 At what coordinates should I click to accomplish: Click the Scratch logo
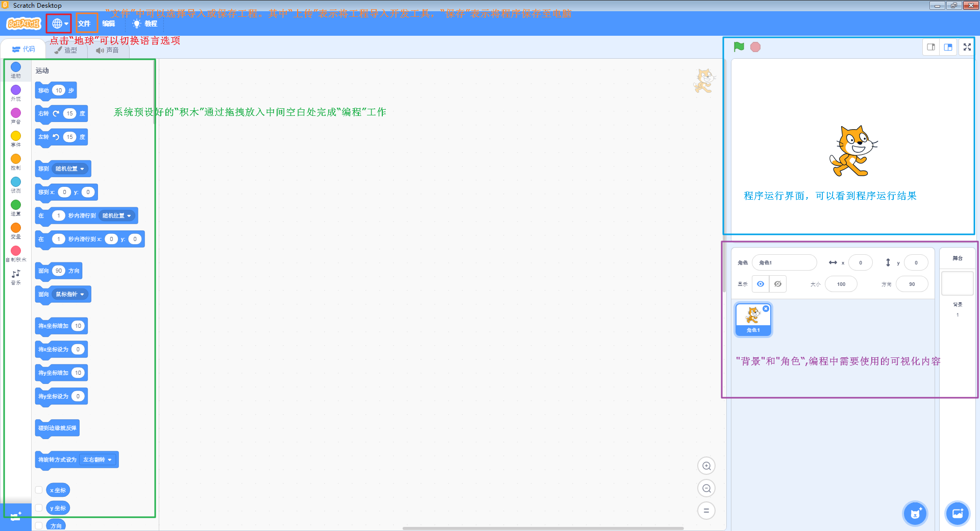[x=23, y=23]
